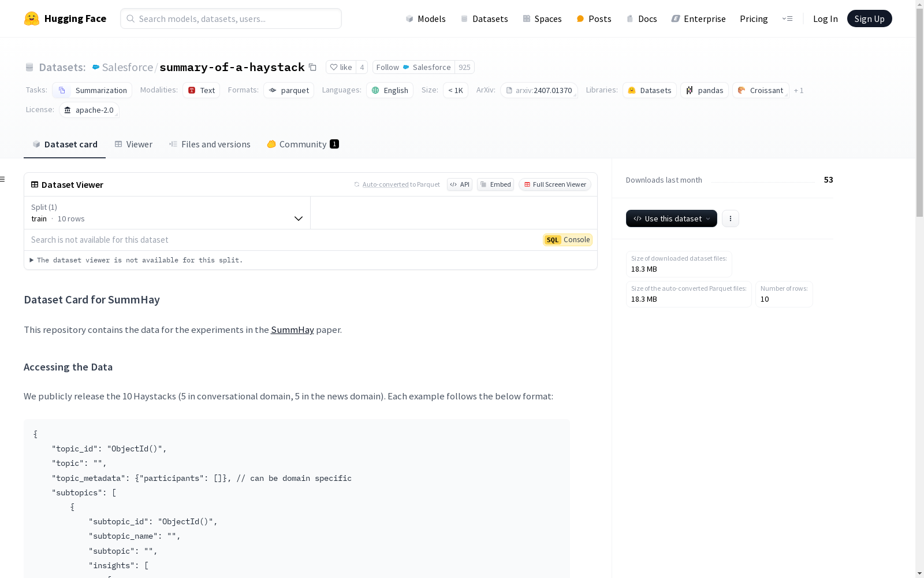Click the Hugging Face logo icon
Viewport: 924px width, 578px height.
tap(32, 18)
